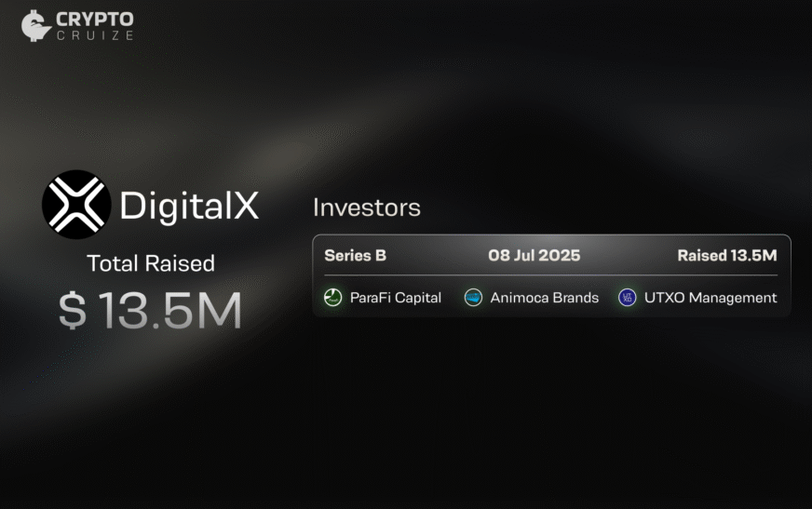This screenshot has width=812, height=509.
Task: Open ParaFi Capital investor name
Action: pyautogui.click(x=396, y=298)
